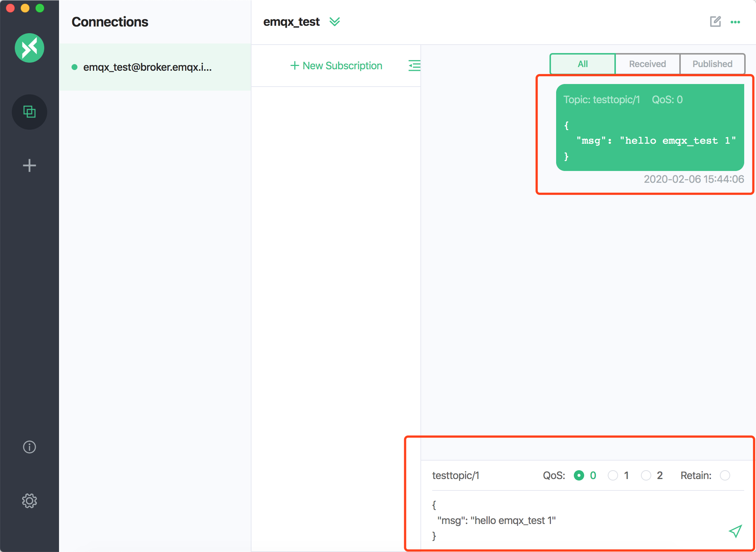Click the MQTTX logo in the sidebar
756x552 pixels.
click(29, 48)
